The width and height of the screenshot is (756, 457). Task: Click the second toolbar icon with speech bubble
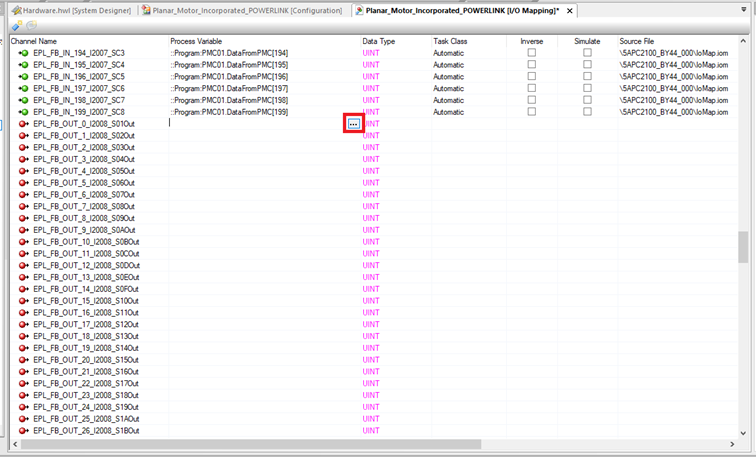point(32,25)
